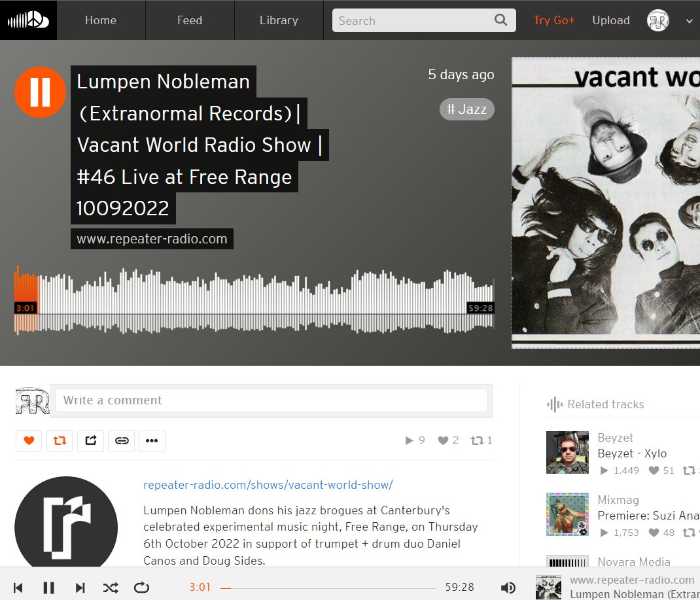View the 48 likes on Mixmag track

click(661, 532)
